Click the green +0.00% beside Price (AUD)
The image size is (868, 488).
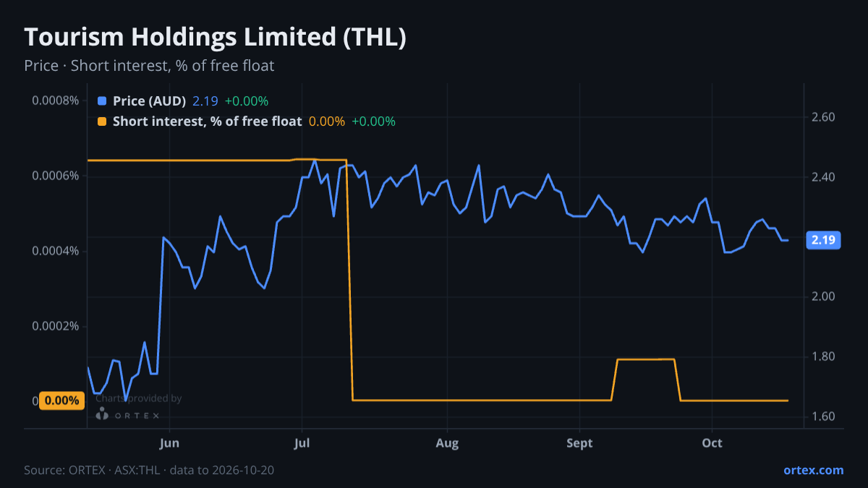[x=247, y=101]
